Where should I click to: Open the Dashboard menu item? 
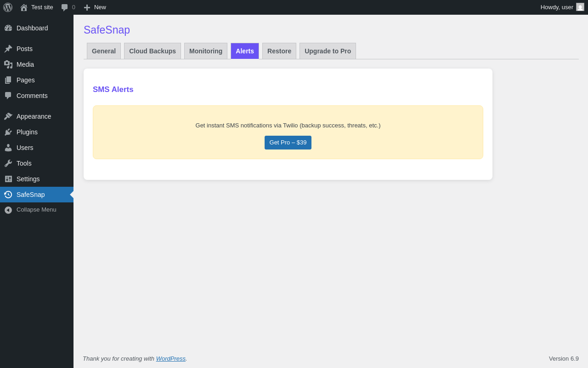(32, 28)
